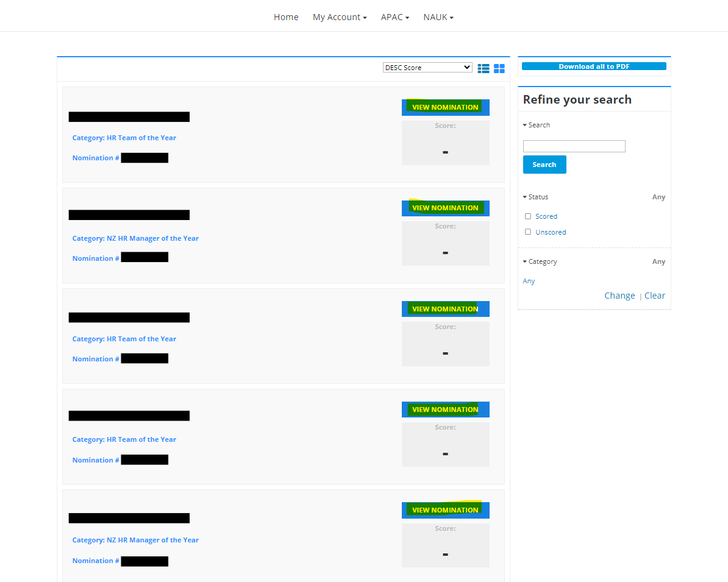728x582 pixels.
Task: Switch to list view layout icon
Action: click(x=484, y=68)
